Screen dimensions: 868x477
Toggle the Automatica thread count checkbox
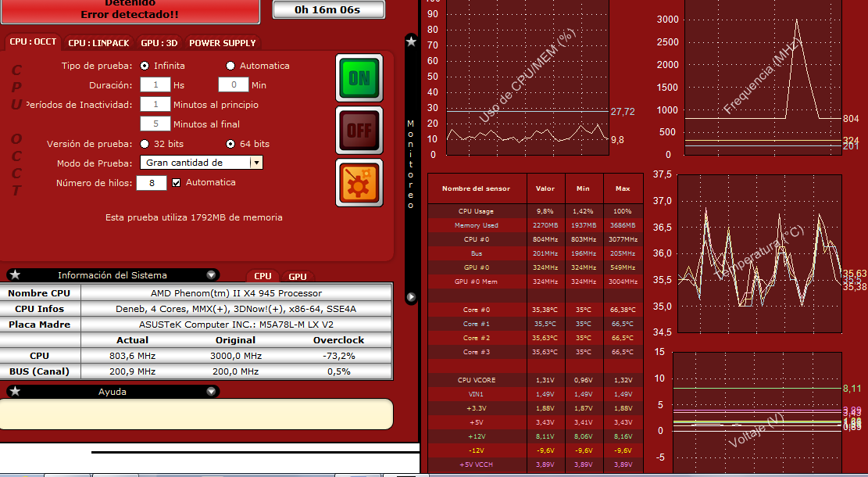(x=176, y=182)
